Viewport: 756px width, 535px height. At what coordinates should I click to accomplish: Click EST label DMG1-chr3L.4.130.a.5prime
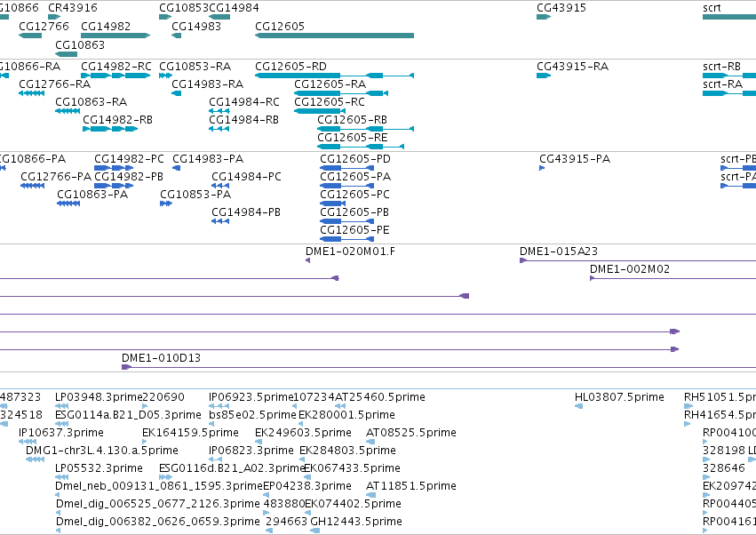[102, 451]
